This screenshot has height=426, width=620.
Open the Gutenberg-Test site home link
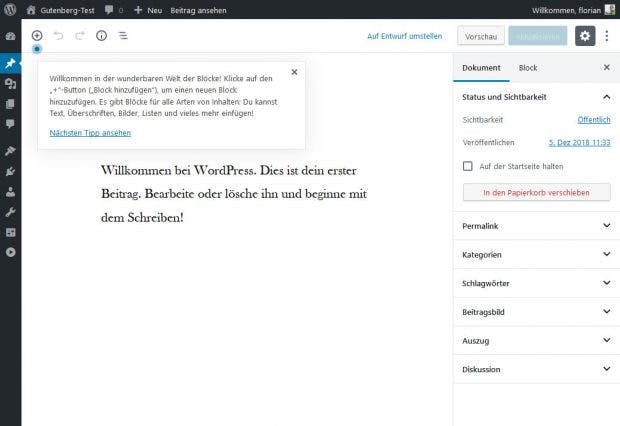coord(60,10)
